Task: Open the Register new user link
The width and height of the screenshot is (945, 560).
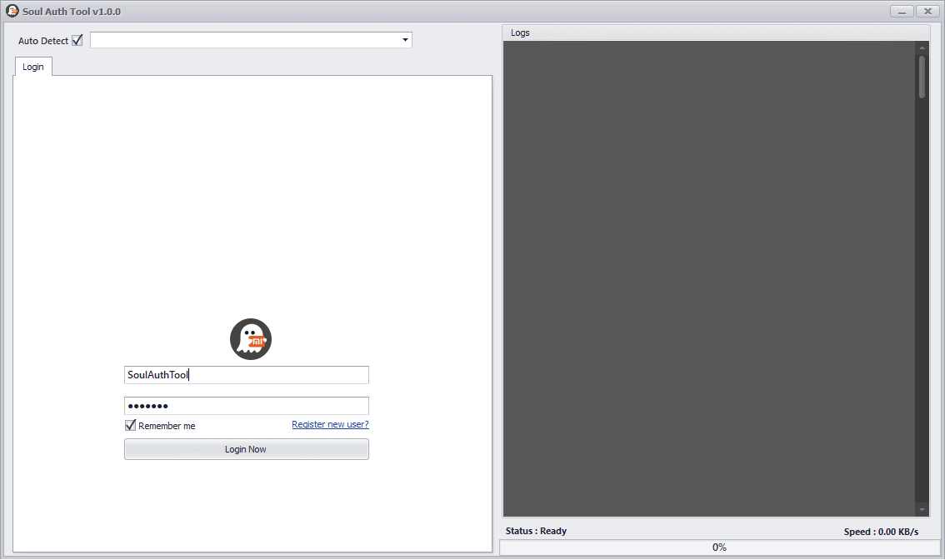Action: 330,424
